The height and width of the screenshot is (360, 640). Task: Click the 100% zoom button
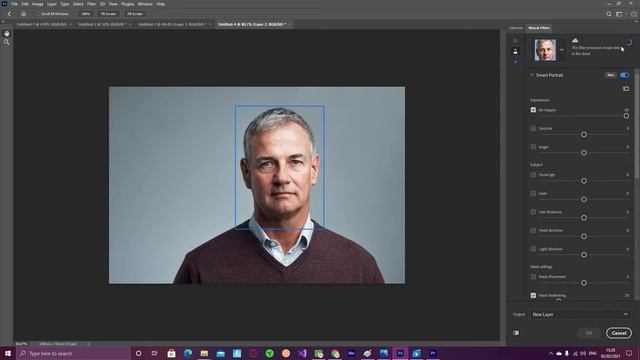pos(86,14)
